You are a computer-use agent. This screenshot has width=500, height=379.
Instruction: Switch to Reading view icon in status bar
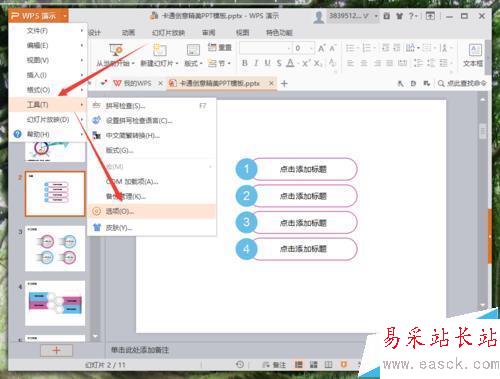coord(328,365)
